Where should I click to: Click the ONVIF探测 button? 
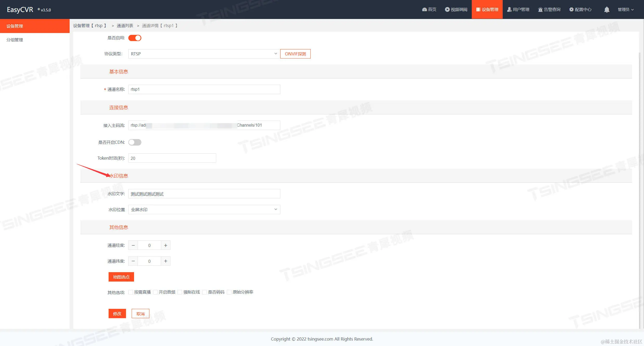tap(295, 54)
